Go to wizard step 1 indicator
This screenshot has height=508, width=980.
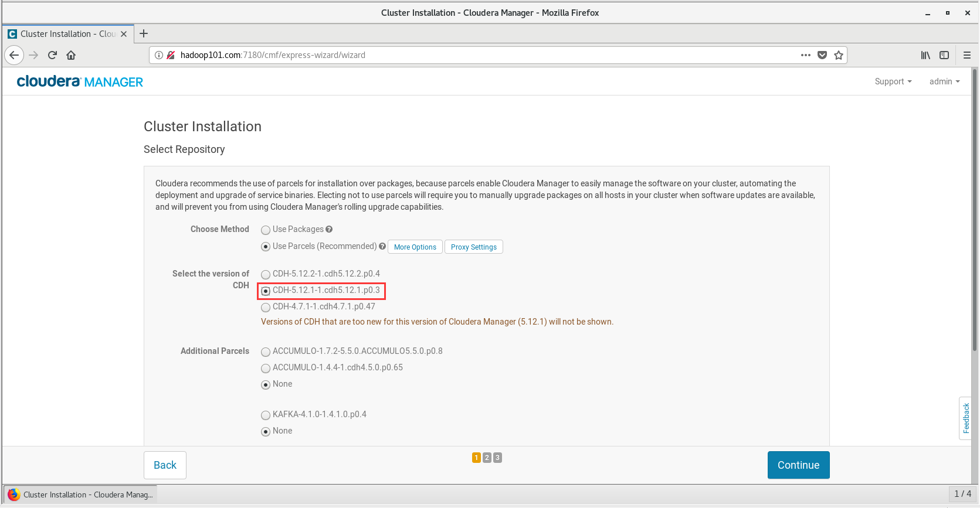coord(476,458)
